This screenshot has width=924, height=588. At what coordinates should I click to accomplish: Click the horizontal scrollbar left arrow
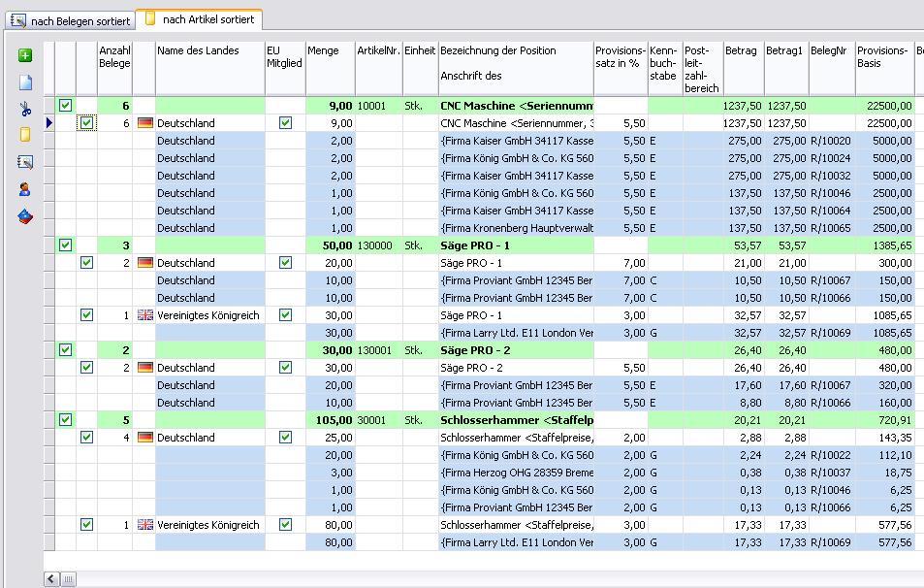[51, 579]
